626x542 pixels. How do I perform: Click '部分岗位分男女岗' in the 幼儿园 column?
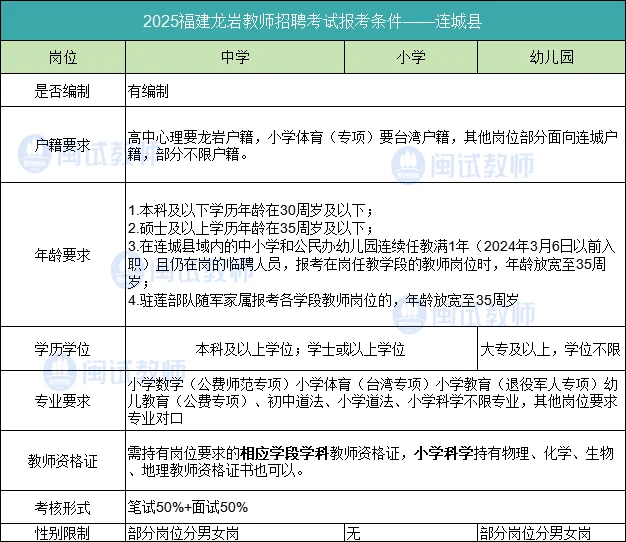pyautogui.click(x=535, y=534)
